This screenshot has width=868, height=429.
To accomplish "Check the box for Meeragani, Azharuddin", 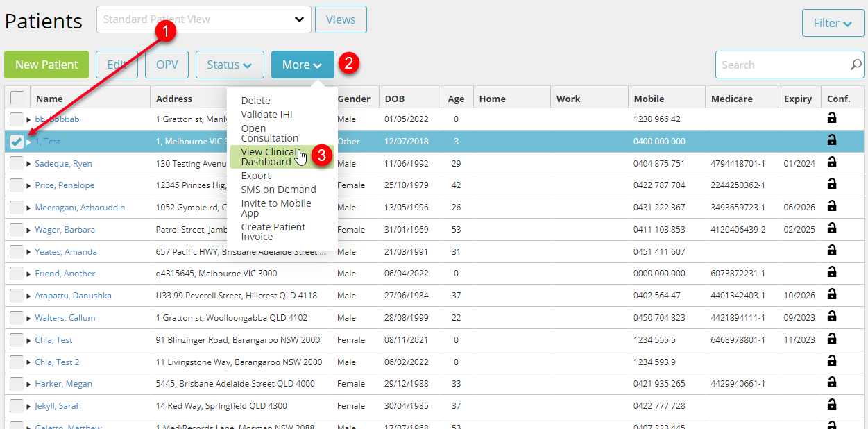I will [17, 208].
